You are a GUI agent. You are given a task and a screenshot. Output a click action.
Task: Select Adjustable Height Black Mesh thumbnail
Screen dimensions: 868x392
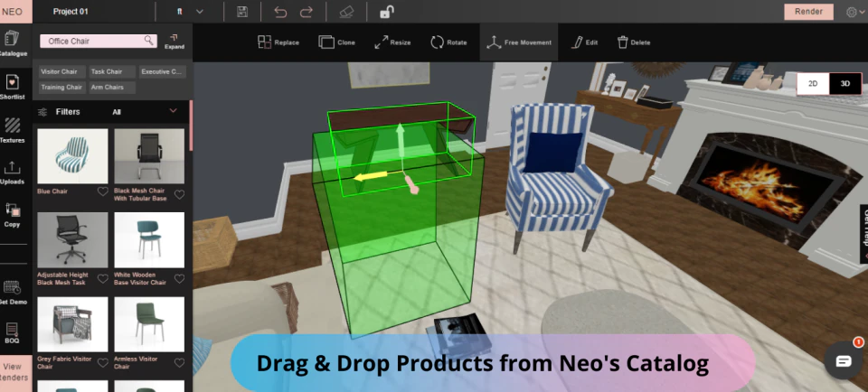pyautogui.click(x=72, y=240)
